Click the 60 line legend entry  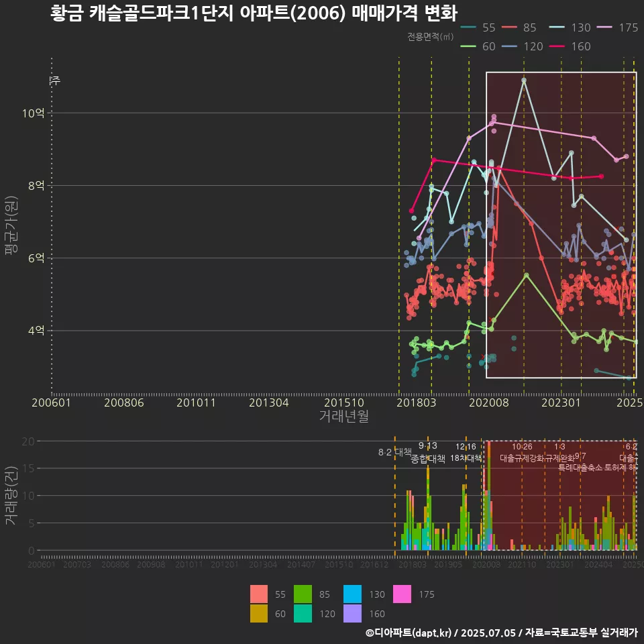point(478,46)
